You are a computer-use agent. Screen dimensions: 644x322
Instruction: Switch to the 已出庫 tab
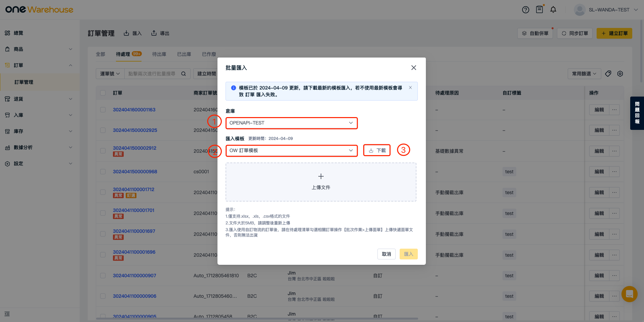(184, 54)
